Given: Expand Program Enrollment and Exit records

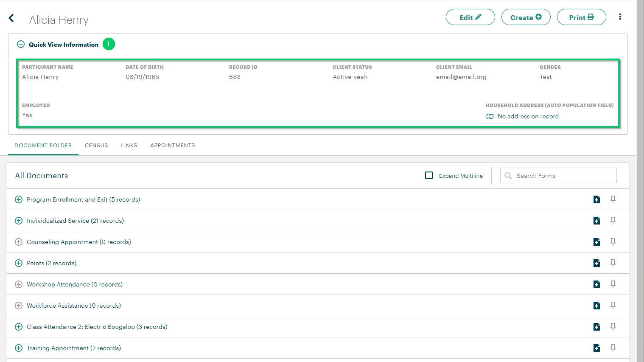Looking at the screenshot, I should [x=19, y=199].
